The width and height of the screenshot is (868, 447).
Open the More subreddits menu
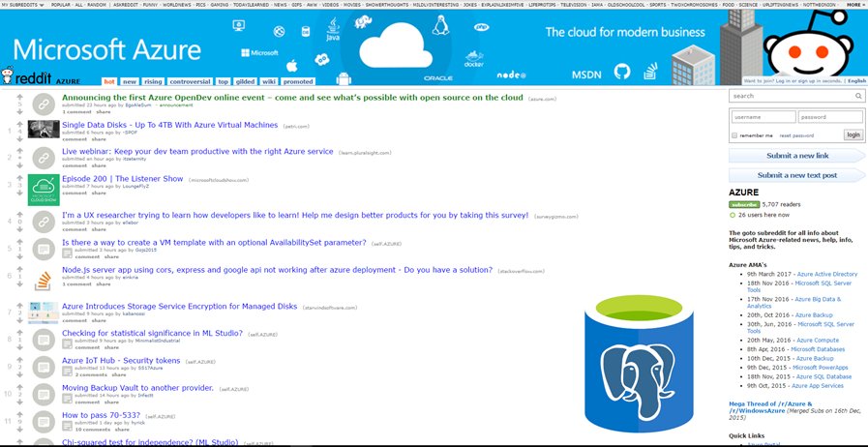click(855, 5)
